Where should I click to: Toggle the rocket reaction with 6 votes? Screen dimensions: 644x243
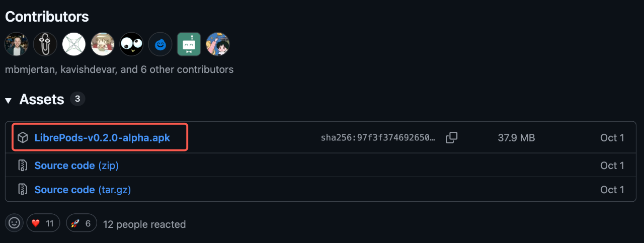click(x=81, y=223)
